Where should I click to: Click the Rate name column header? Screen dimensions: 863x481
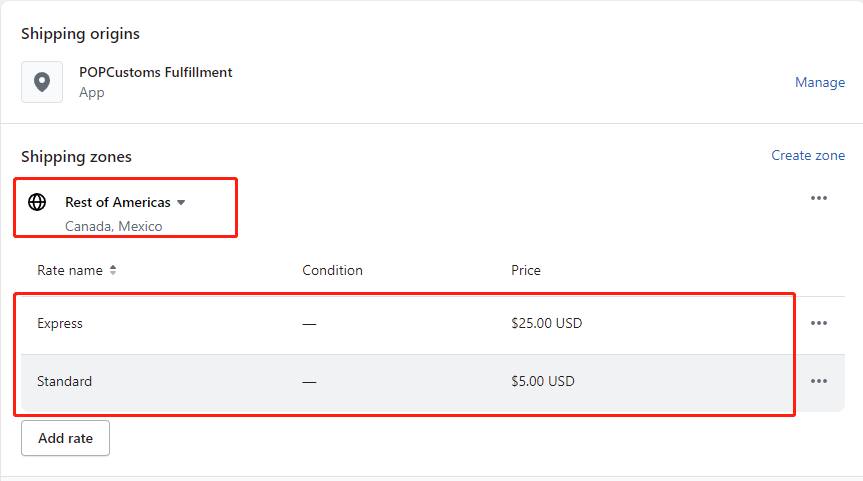(x=70, y=270)
